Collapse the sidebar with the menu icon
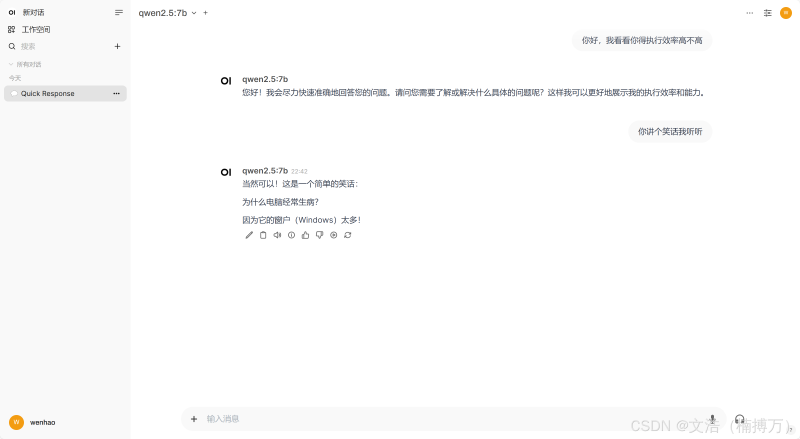The height and width of the screenshot is (439, 800). 118,12
